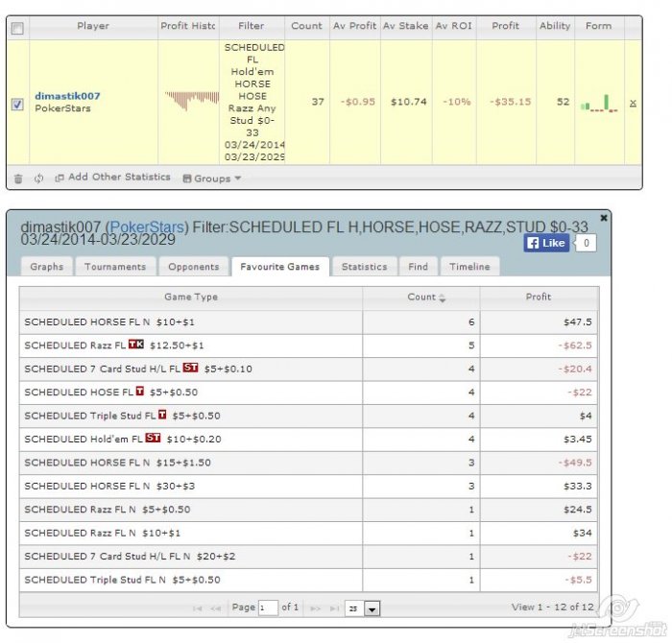Click the Form bar chart
Viewport: 672px width, 643px height.
599,104
